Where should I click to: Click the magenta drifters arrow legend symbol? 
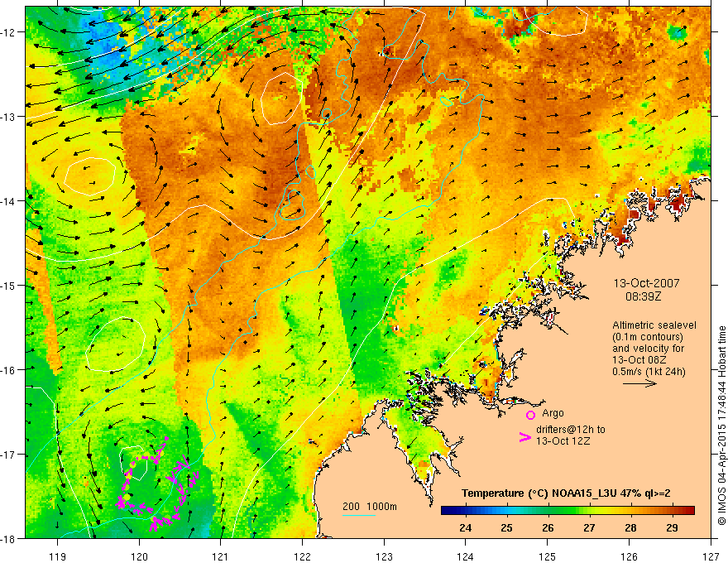524,437
